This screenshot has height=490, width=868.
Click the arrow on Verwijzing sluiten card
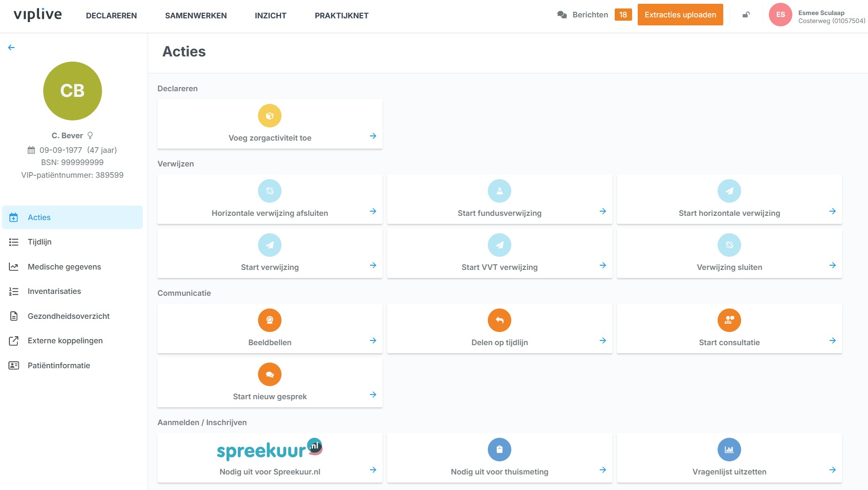[x=832, y=265]
